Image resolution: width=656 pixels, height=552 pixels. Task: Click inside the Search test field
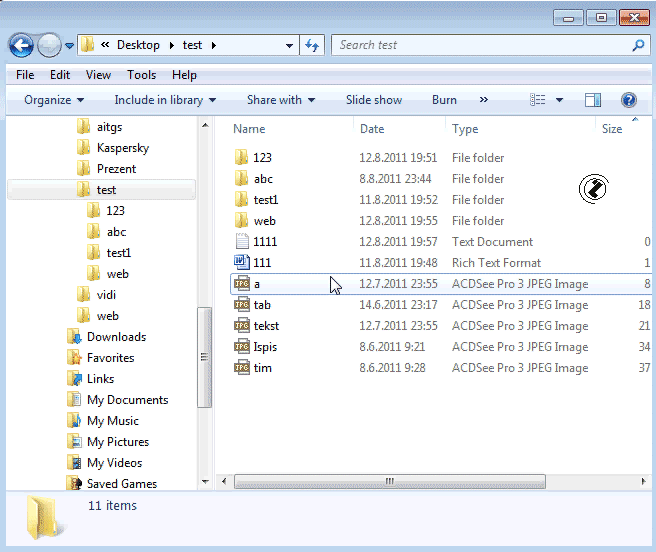tap(480, 45)
